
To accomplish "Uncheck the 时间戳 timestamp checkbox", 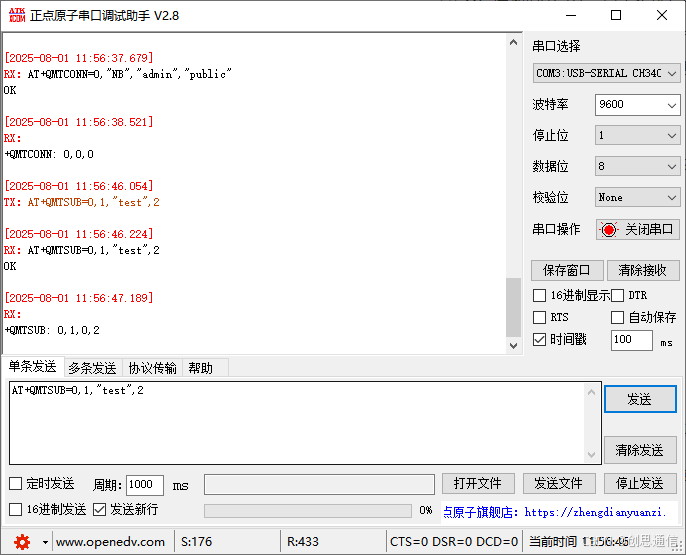I will pyautogui.click(x=539, y=339).
